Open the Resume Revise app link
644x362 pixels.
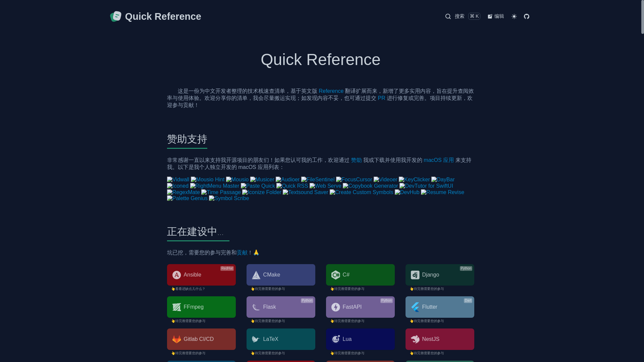click(x=442, y=192)
